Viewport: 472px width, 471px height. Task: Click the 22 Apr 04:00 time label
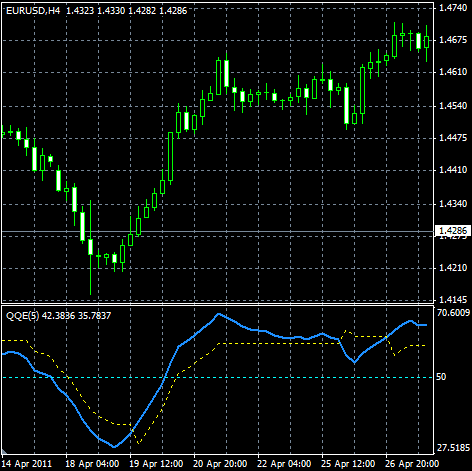click(x=284, y=464)
